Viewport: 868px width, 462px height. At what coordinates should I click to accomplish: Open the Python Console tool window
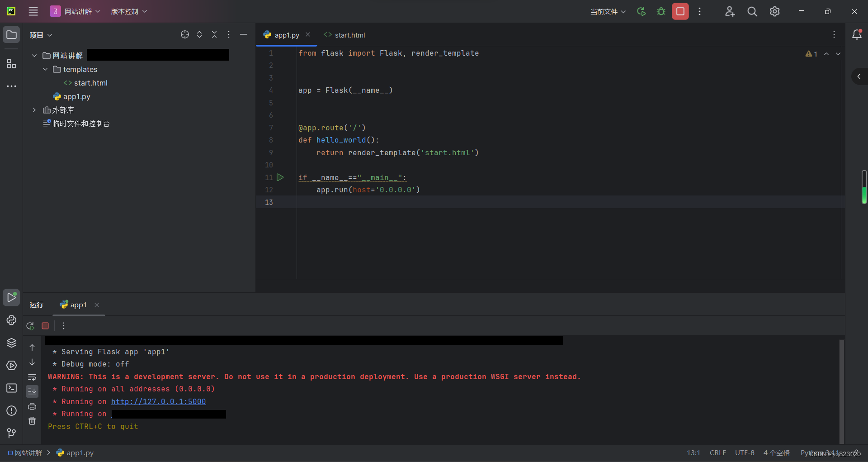click(x=11, y=320)
